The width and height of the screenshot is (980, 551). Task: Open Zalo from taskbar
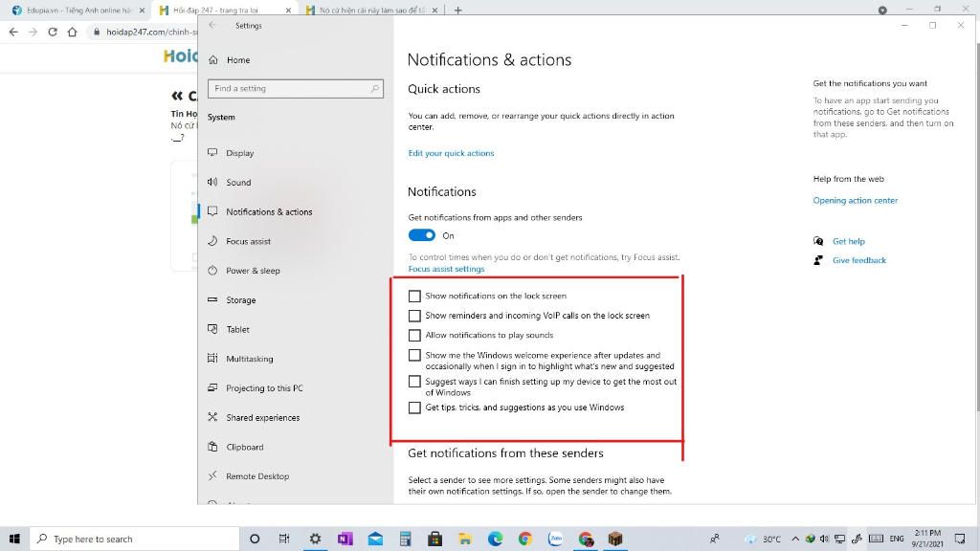click(x=555, y=539)
